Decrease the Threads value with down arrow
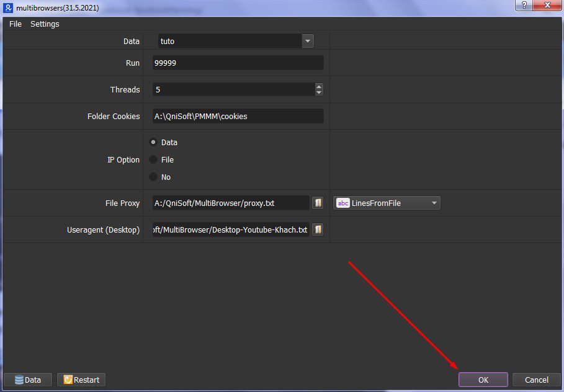 tap(319, 93)
